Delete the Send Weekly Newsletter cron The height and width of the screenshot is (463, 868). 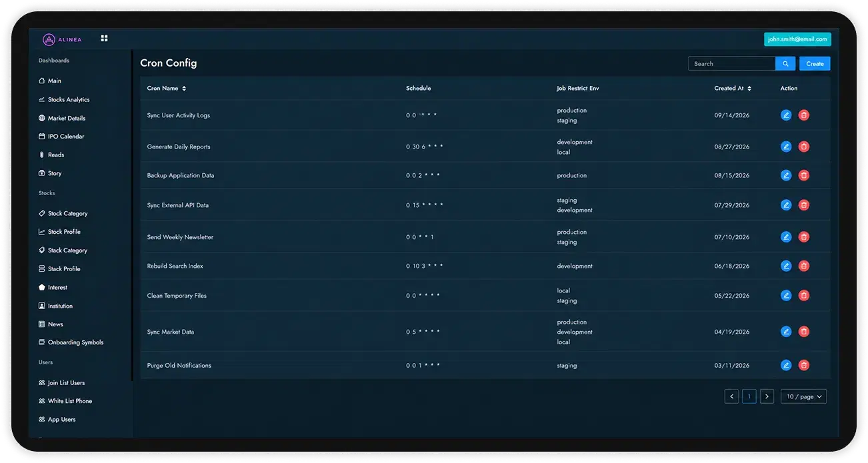pos(804,236)
